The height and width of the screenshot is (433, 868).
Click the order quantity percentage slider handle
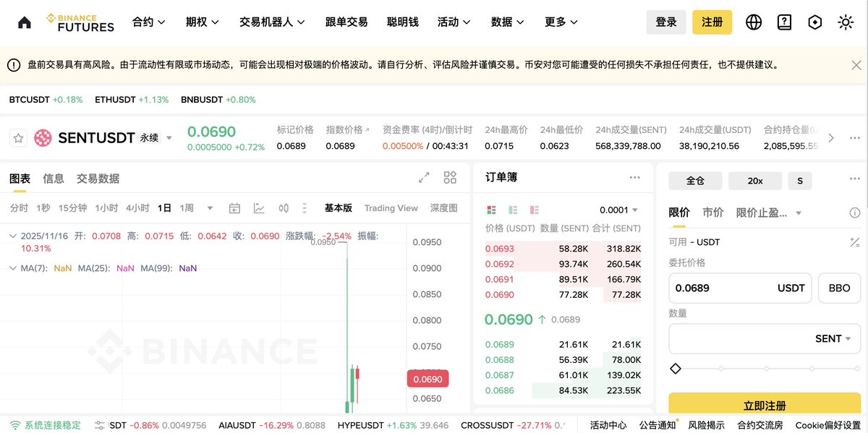click(x=676, y=369)
